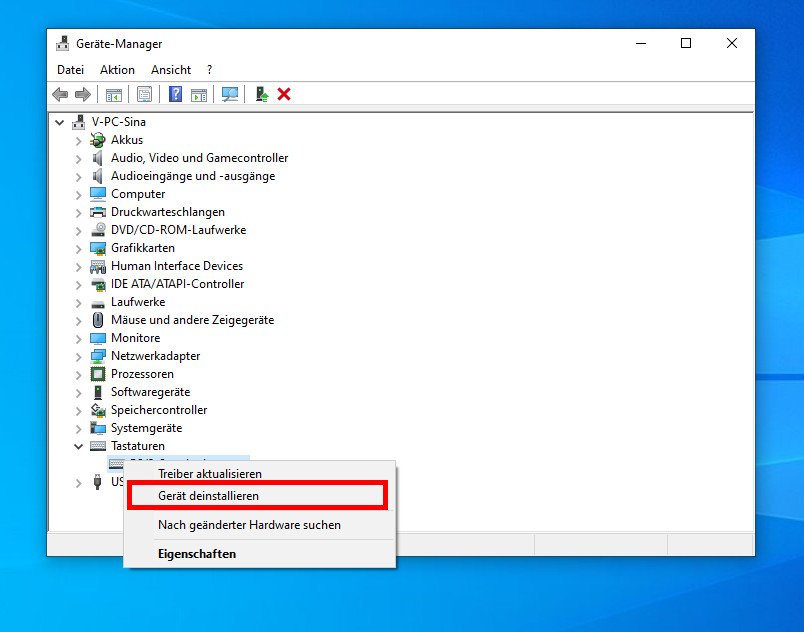Click the Forward arrow toolbar icon
Image resolution: width=804 pixels, height=632 pixels.
pos(83,94)
